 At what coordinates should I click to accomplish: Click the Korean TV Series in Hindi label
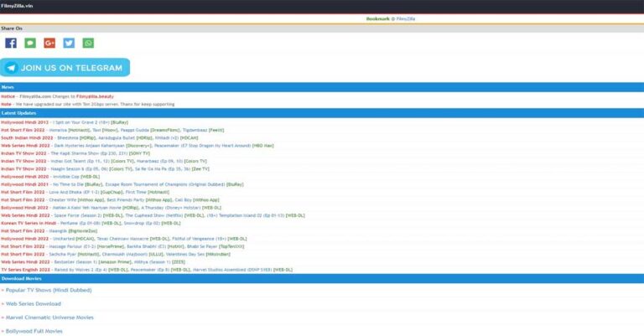pyautogui.click(x=29, y=223)
